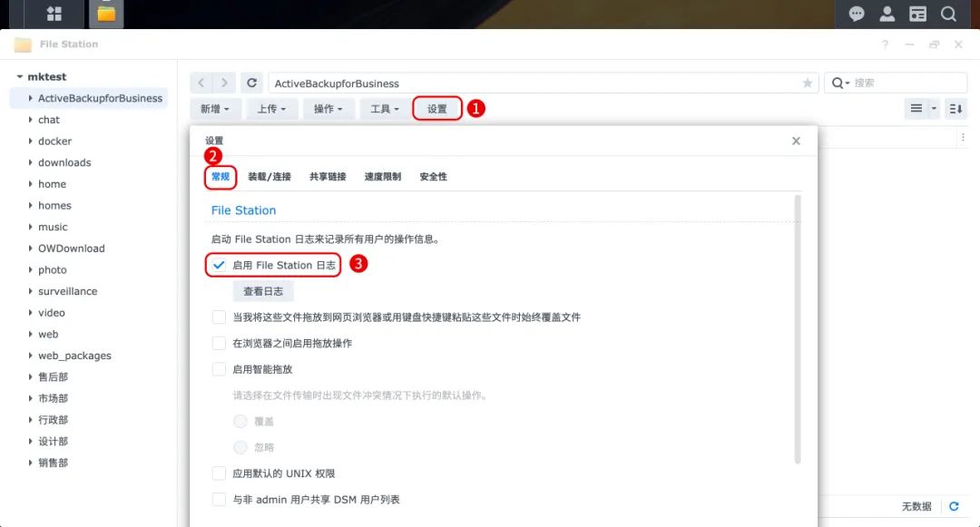The width and height of the screenshot is (980, 527).
Task: Click the File Station taskbar icon
Action: tap(106, 14)
